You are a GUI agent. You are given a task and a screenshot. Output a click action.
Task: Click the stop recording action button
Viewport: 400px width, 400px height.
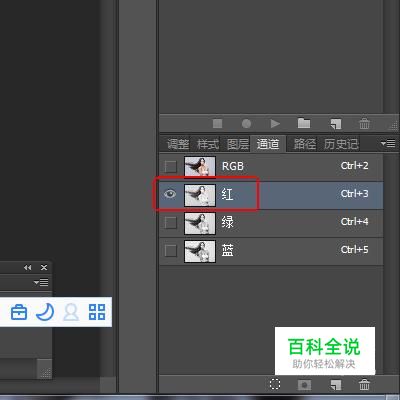point(217,124)
